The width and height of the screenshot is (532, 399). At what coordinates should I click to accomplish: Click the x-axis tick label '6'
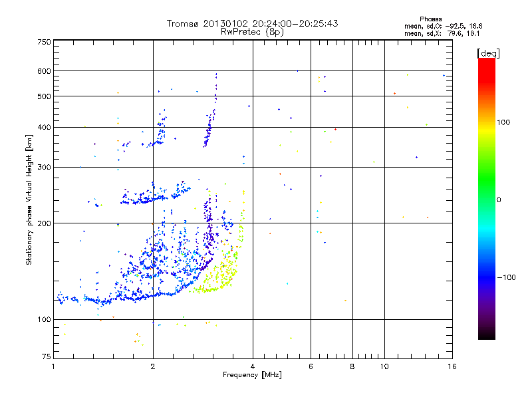[311, 366]
